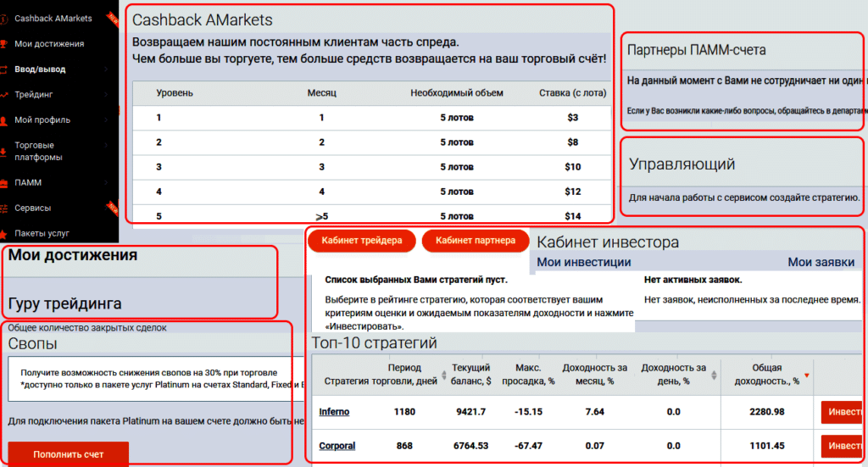This screenshot has height=467, width=868.
Task: Expand the Ввод/вывод chevron in sidebar
Action: point(106,69)
